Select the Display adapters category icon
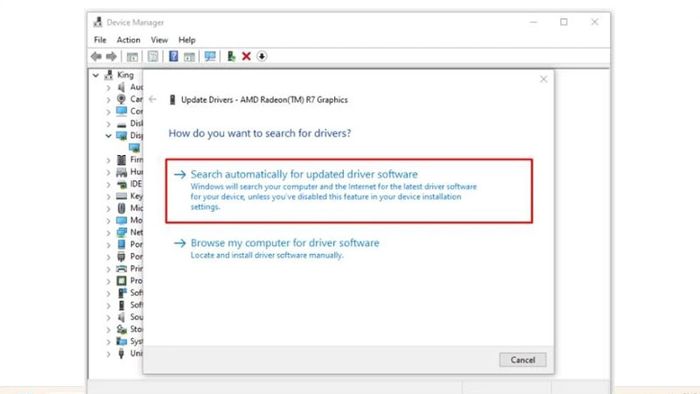The image size is (700, 394). pyautogui.click(x=121, y=135)
